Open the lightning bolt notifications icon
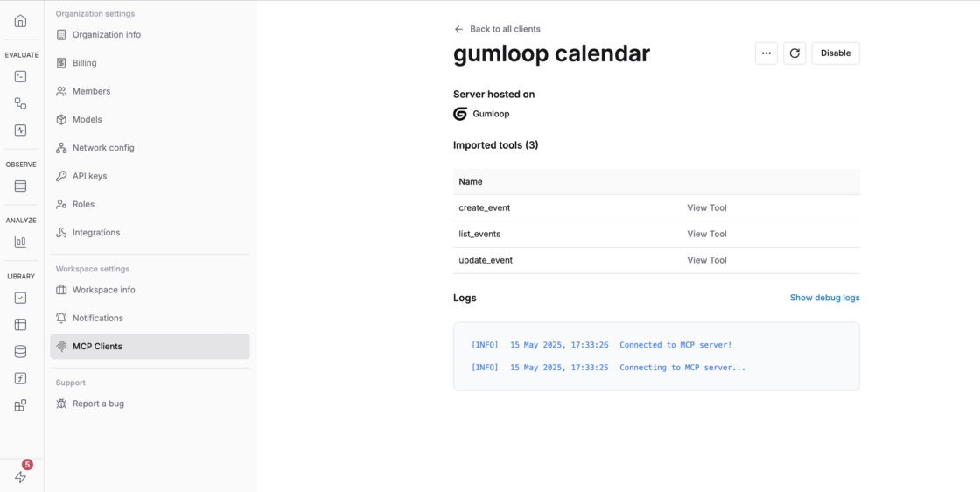The width and height of the screenshot is (980, 492). coord(21,477)
